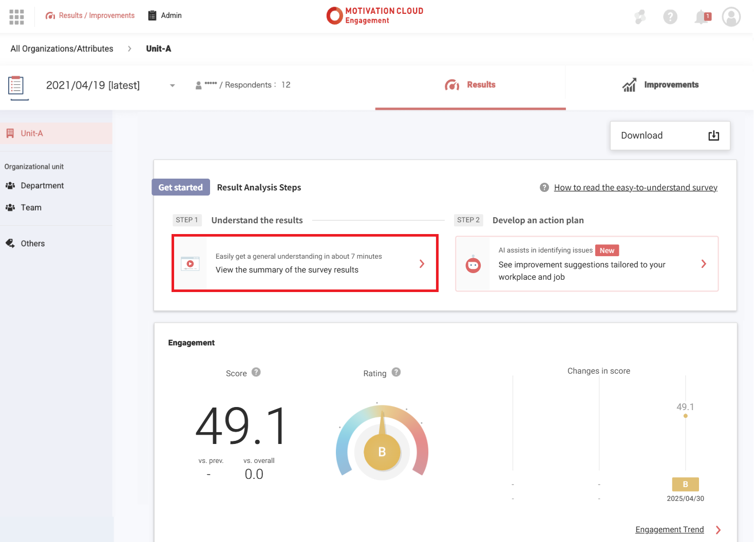Open survey summary via arrow chevron

pyautogui.click(x=422, y=264)
